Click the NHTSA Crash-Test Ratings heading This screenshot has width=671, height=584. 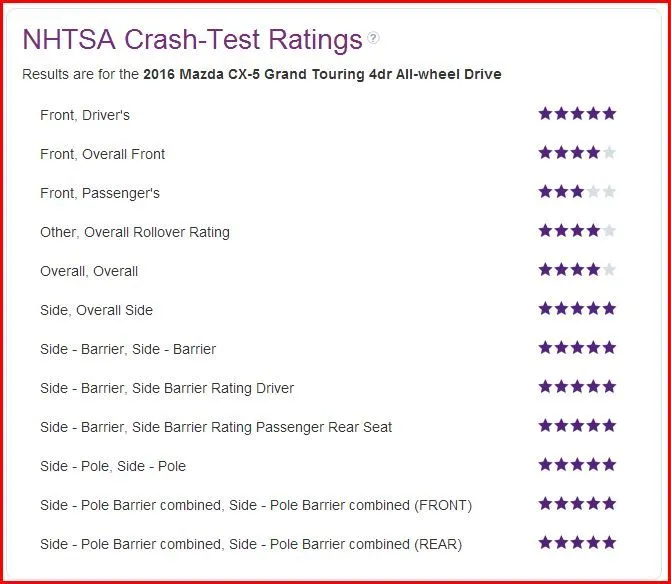192,40
